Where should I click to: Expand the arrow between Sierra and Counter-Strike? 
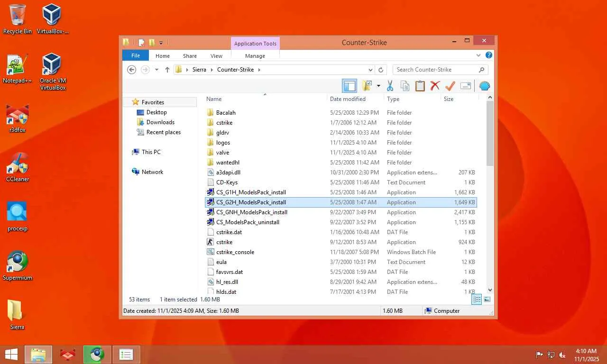pos(212,70)
